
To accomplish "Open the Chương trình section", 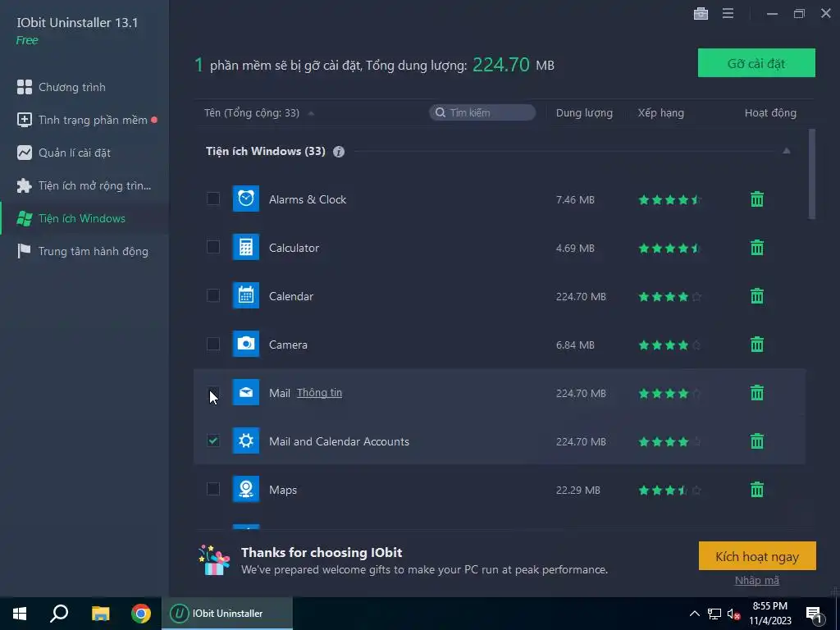I will coord(84,87).
